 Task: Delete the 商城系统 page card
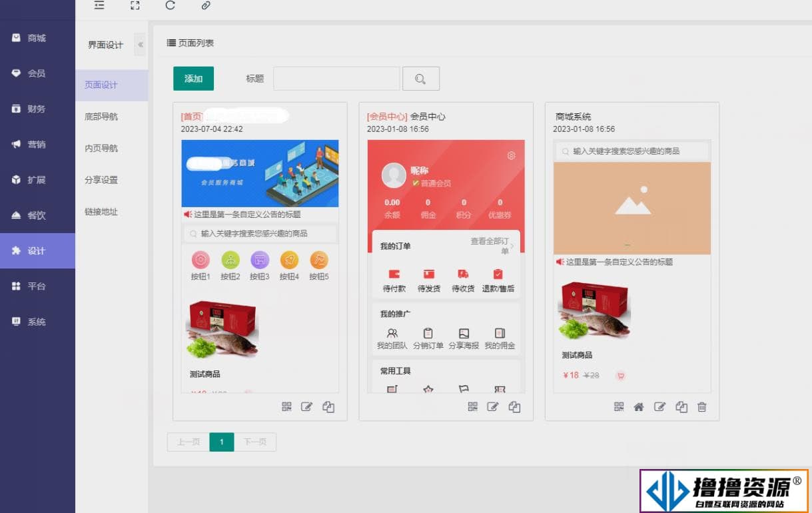[x=701, y=407]
